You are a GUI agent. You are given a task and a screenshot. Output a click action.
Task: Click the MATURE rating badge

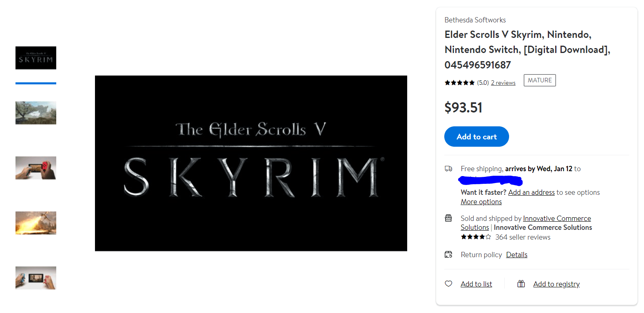pos(539,80)
